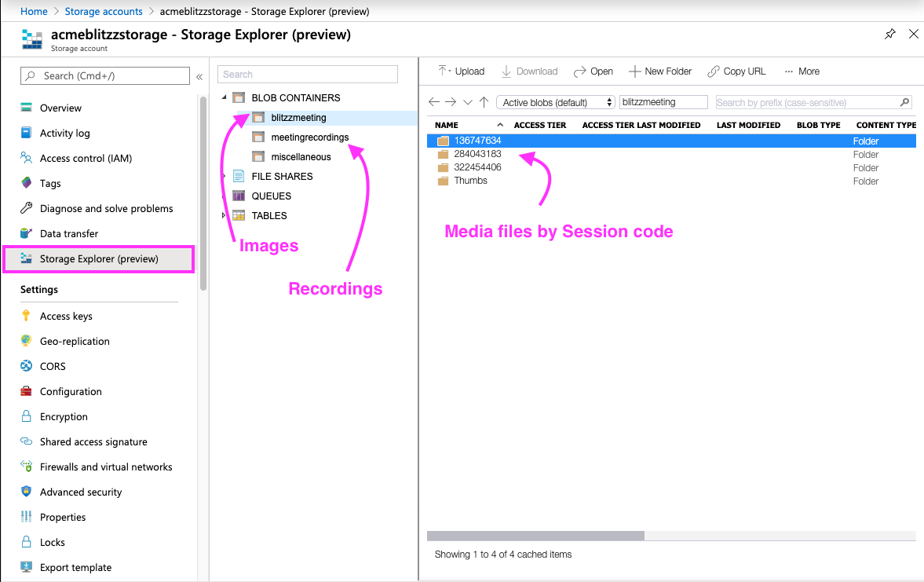The height and width of the screenshot is (582, 924).
Task: Select QUEUES in the tree
Action: point(271,196)
